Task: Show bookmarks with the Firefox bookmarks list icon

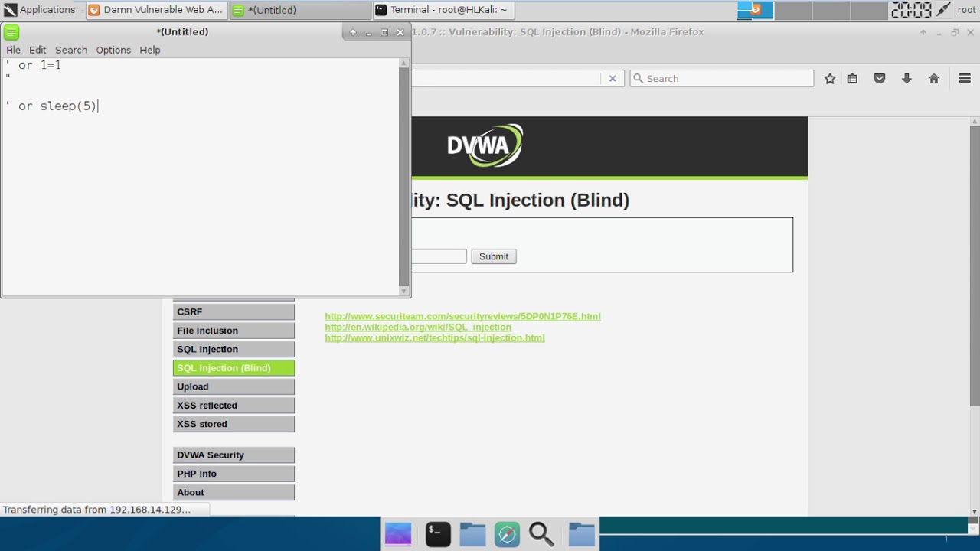Action: coord(852,78)
